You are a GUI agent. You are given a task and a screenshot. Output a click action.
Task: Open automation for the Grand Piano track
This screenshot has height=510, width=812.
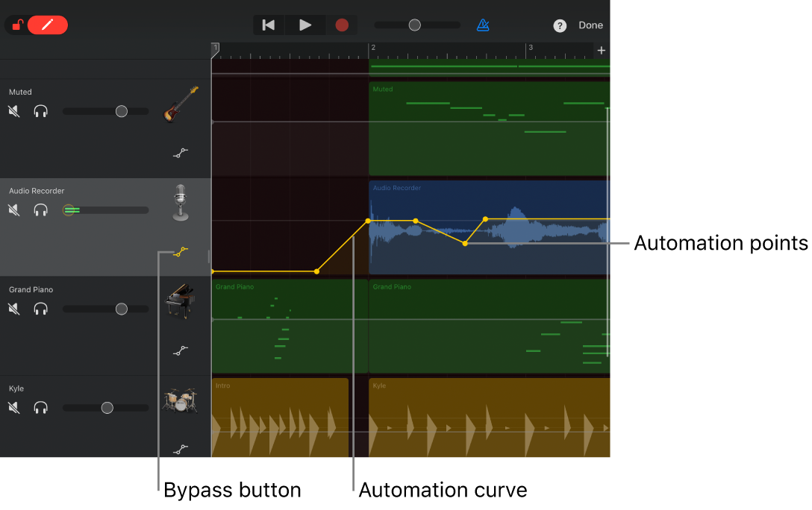coord(180,350)
